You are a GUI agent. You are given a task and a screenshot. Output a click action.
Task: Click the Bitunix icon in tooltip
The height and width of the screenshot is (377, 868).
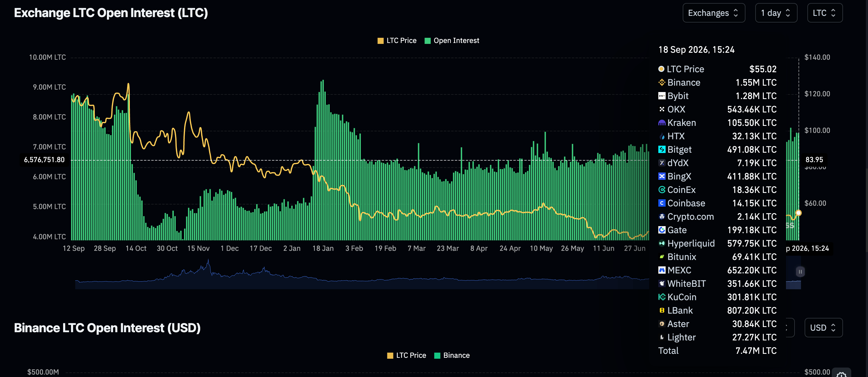pos(662,257)
